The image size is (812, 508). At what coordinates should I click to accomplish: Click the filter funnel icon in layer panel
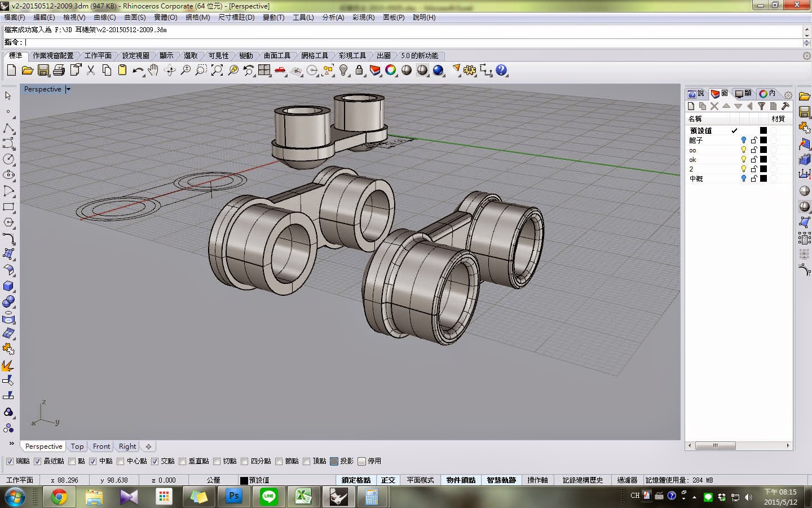[761, 106]
